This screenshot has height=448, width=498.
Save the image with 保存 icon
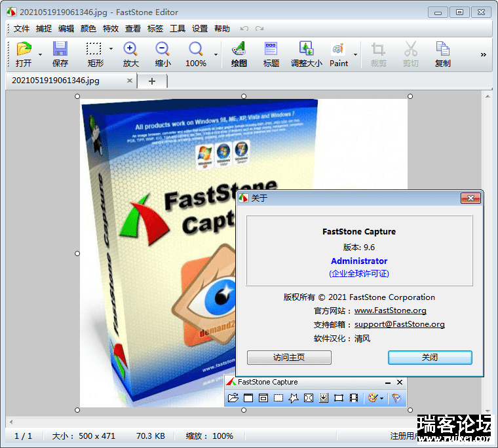tap(60, 49)
